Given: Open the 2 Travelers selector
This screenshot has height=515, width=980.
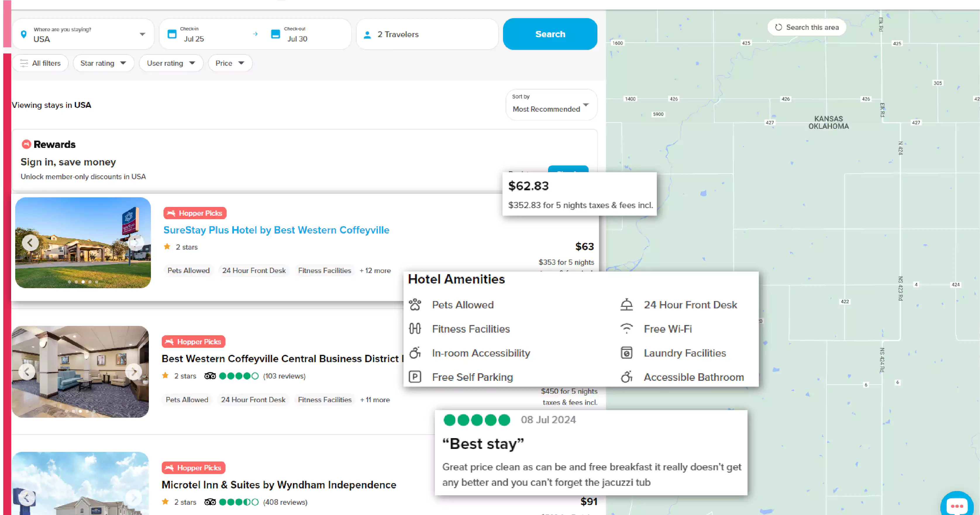Looking at the screenshot, I should coord(427,34).
